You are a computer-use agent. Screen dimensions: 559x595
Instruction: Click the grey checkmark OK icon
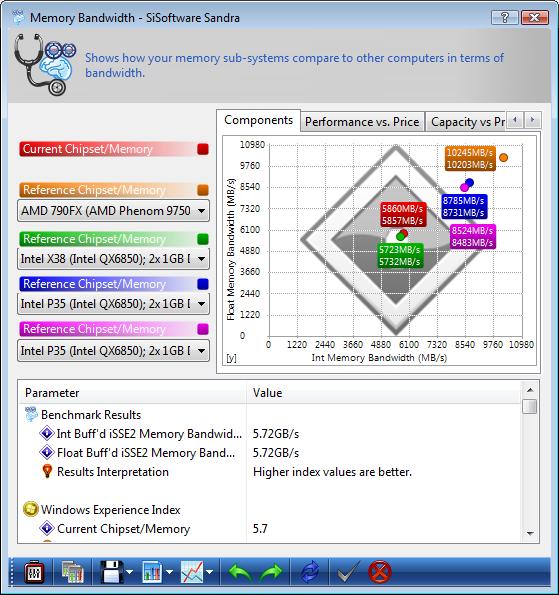[348, 571]
